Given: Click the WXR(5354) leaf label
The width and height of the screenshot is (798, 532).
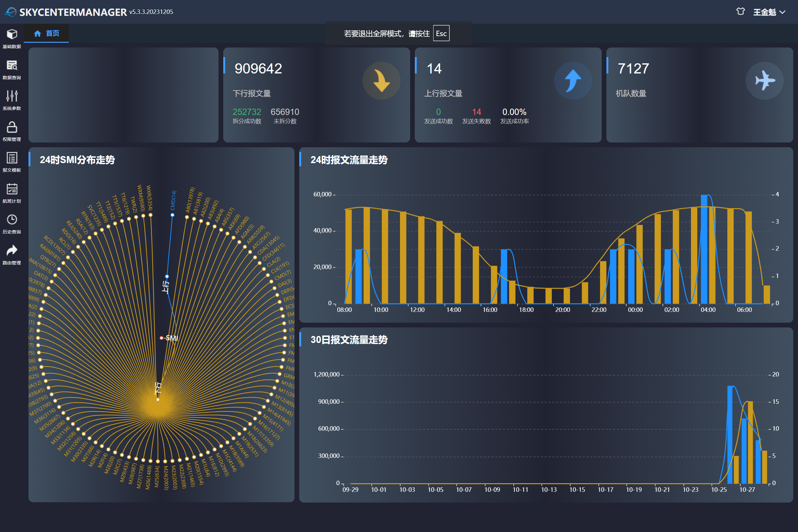Looking at the screenshot, I should click(x=149, y=198).
